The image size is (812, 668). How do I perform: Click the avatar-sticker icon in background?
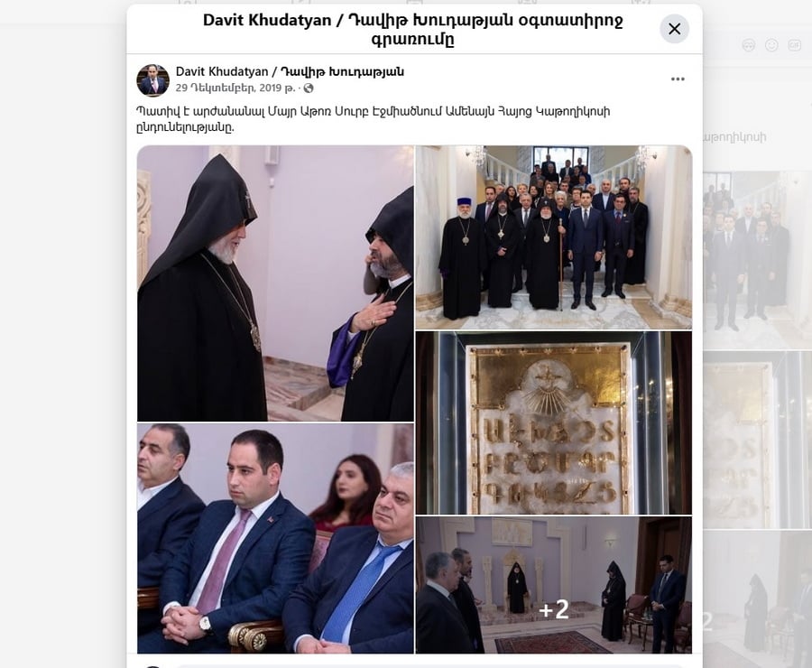tap(749, 46)
